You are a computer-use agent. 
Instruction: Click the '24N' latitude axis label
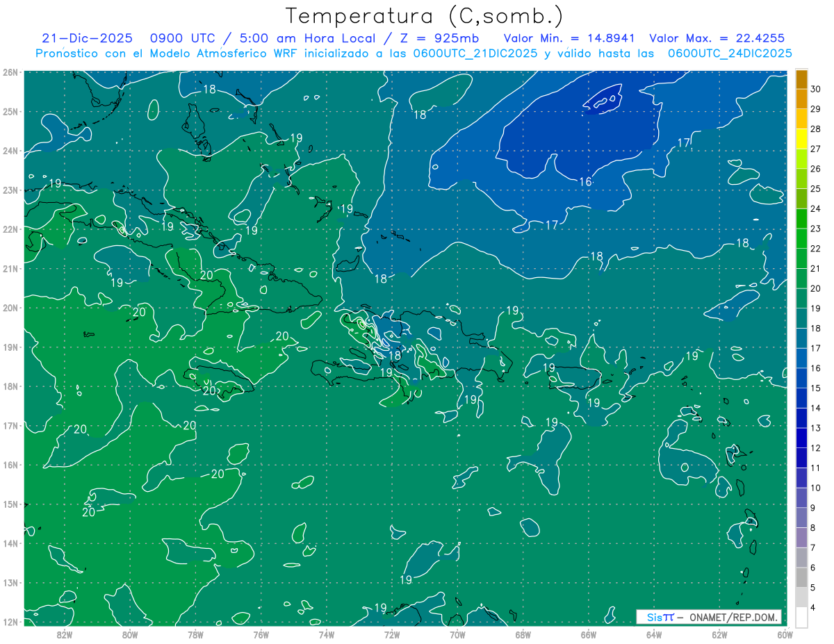pyautogui.click(x=10, y=151)
